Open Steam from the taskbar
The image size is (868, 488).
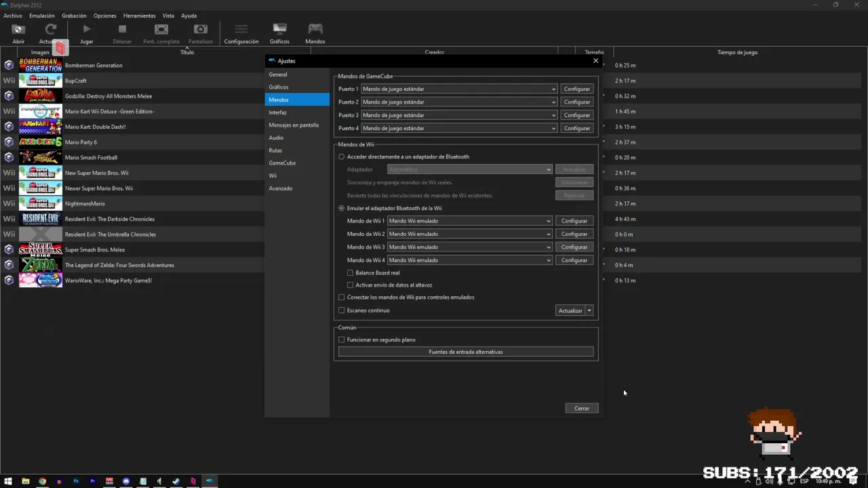point(176,481)
